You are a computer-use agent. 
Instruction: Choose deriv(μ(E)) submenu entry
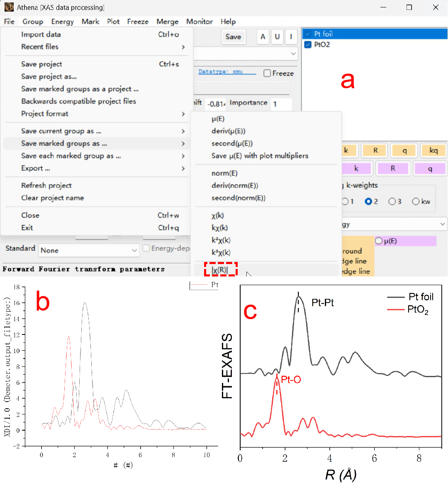click(x=266, y=131)
